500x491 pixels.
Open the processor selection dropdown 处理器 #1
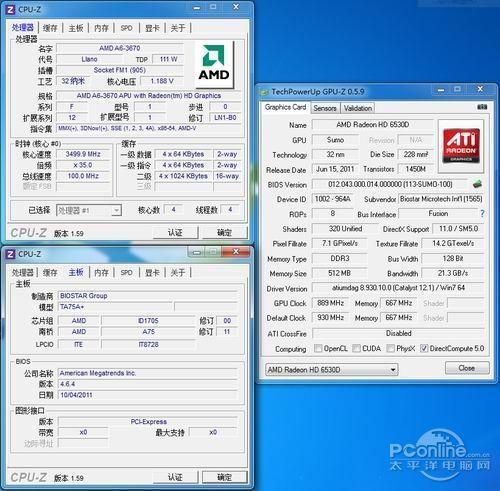click(89, 210)
